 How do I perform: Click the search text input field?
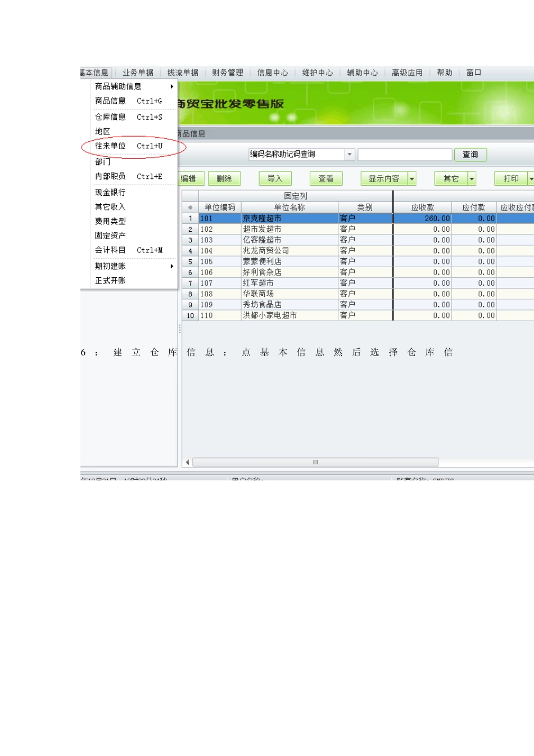pyautogui.click(x=405, y=155)
